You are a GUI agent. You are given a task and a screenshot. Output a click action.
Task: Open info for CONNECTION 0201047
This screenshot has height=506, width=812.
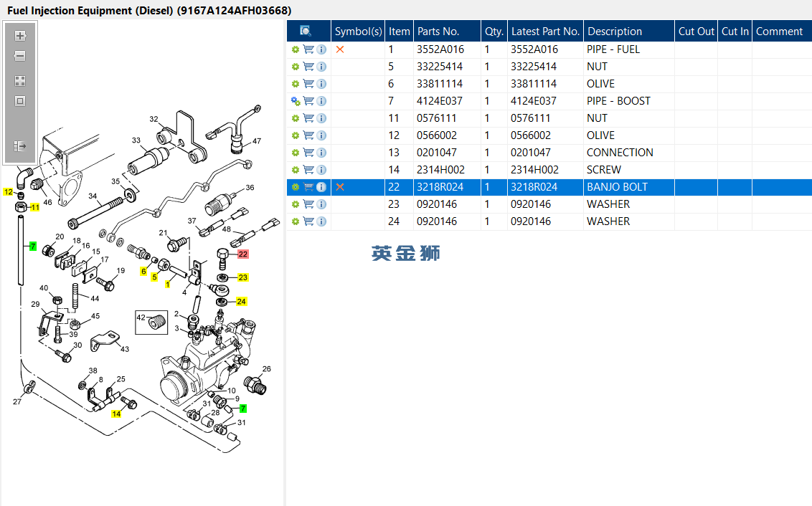point(321,153)
